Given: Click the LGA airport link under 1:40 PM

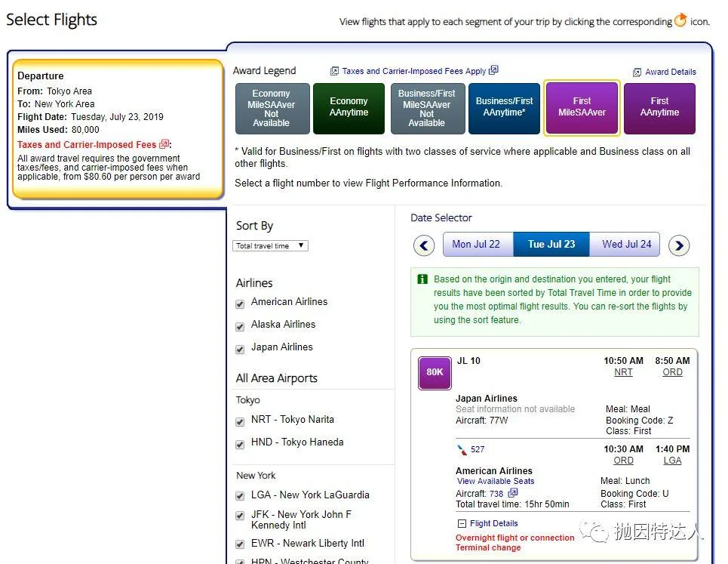Looking at the screenshot, I should [x=672, y=461].
